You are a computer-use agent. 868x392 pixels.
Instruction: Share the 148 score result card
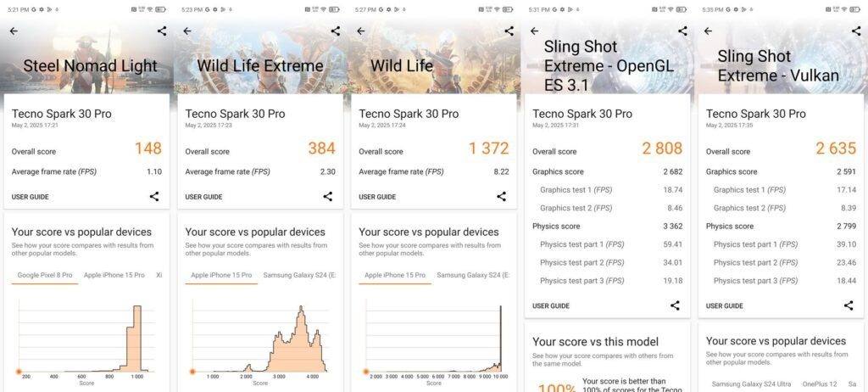(154, 196)
